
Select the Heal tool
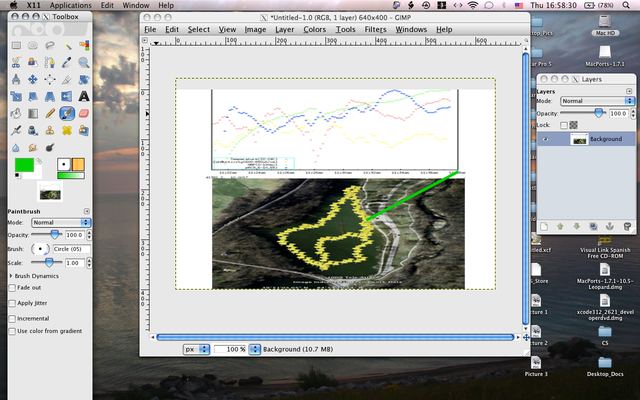click(x=67, y=130)
